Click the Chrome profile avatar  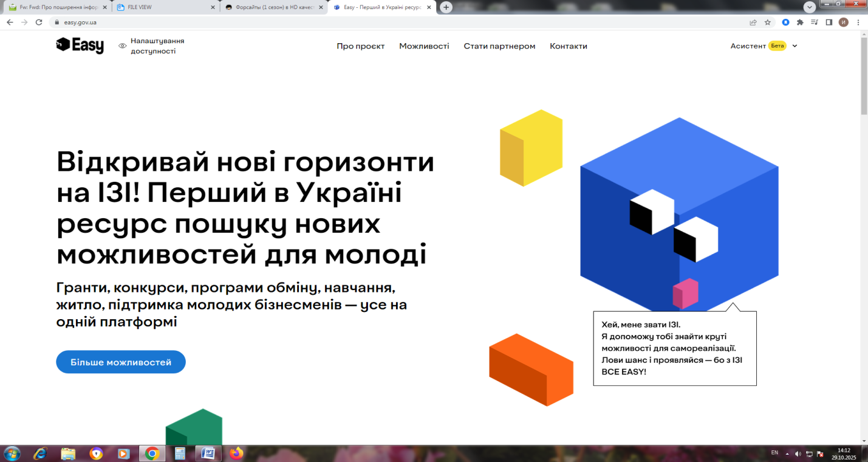coord(844,22)
